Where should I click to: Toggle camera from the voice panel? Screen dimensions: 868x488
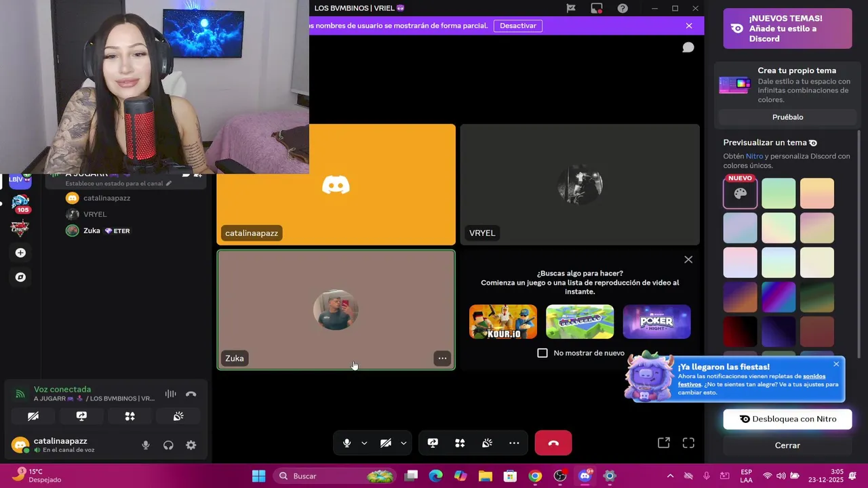pyautogui.click(x=33, y=416)
